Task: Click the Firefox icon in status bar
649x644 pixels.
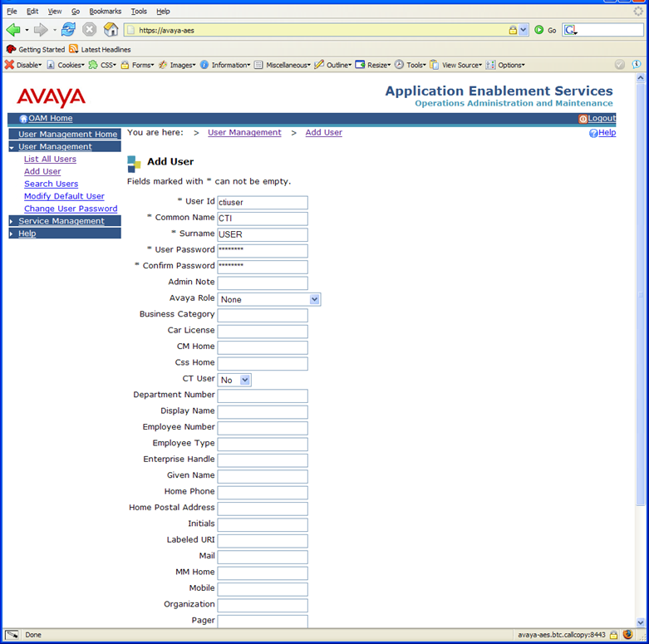Action: click(628, 635)
